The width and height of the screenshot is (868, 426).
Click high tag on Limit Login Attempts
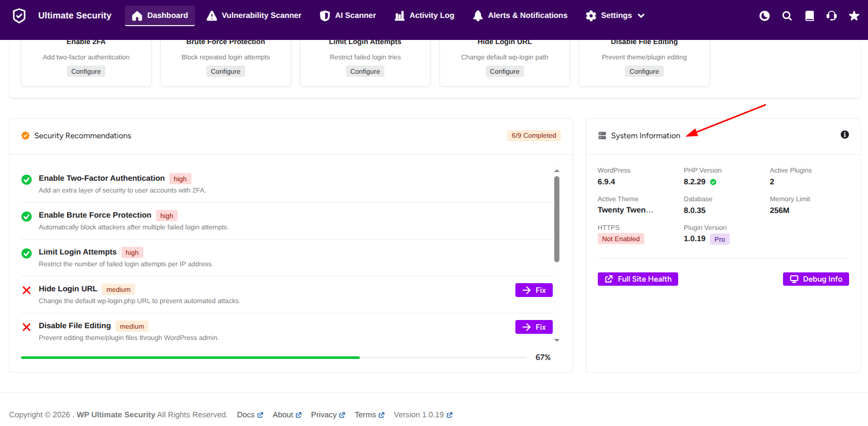tap(132, 253)
